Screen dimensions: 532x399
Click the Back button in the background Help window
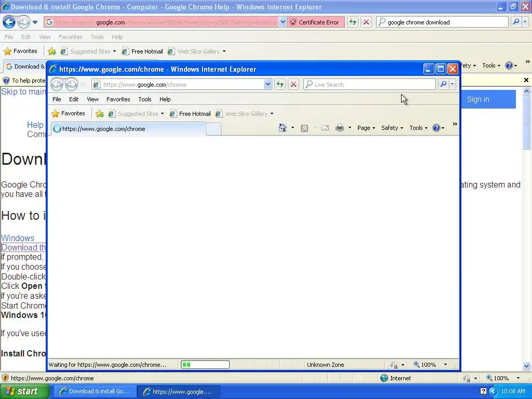tap(9, 22)
